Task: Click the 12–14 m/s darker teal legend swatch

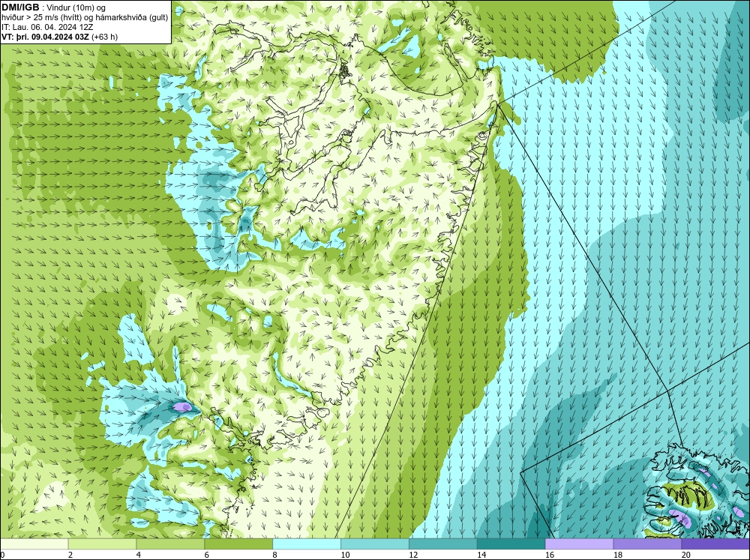Action: click(443, 544)
